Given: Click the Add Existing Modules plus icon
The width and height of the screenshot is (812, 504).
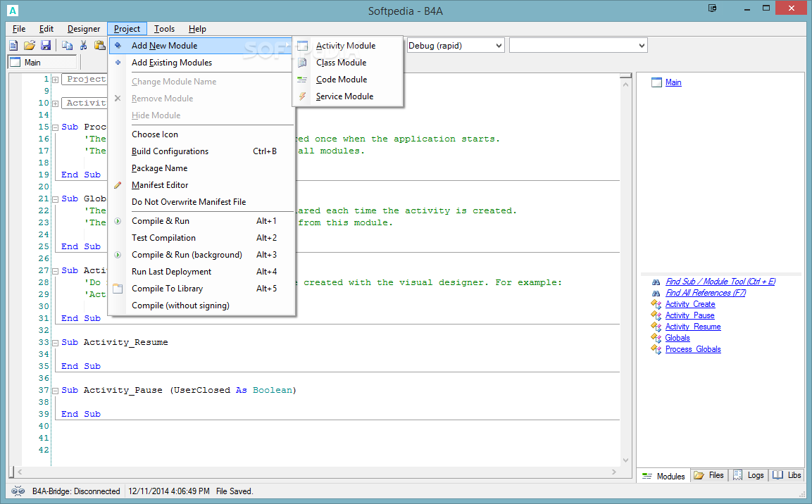Looking at the screenshot, I should click(118, 63).
